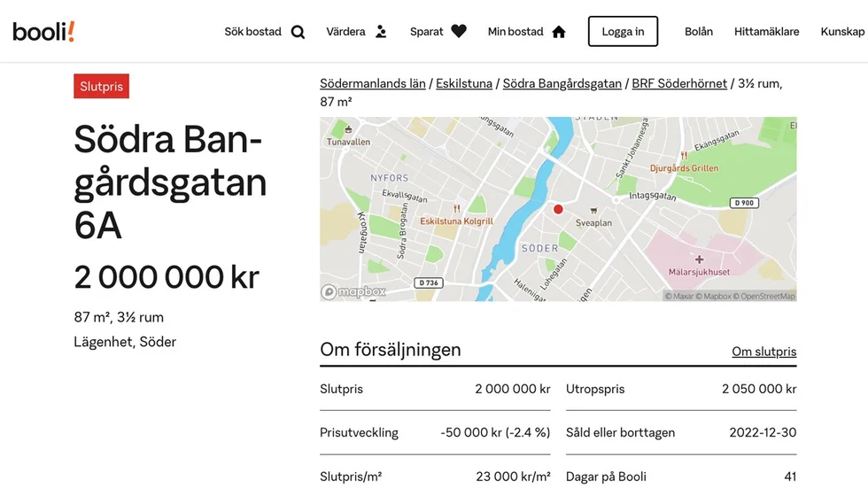Screen dimensions: 868x488
Task: Click the Eskilstuna Kolgrill restaurant icon
Action: coord(456,209)
